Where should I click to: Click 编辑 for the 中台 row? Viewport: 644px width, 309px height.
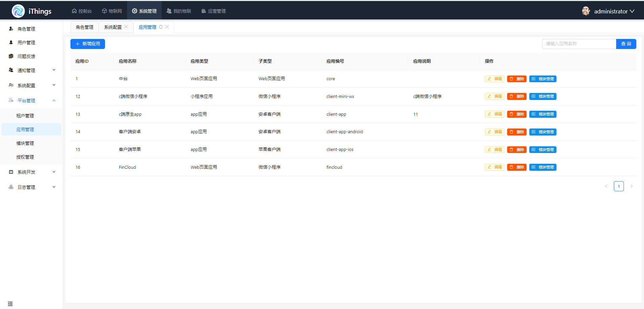494,79
